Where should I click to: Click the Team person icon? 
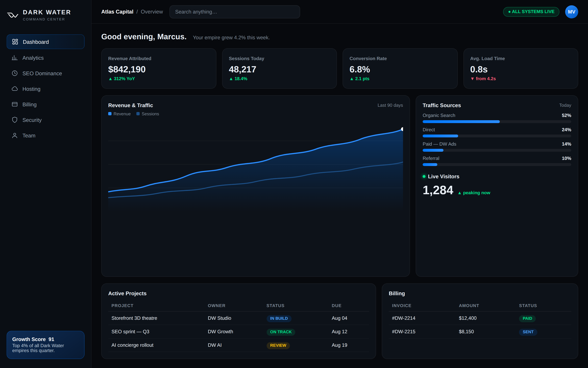[14, 136]
